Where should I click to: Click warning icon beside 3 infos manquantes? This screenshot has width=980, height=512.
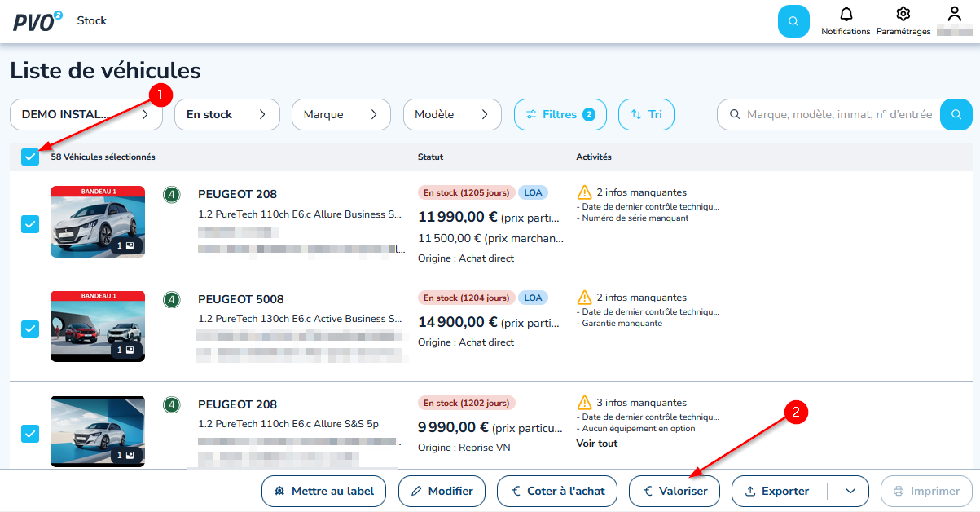coord(584,403)
